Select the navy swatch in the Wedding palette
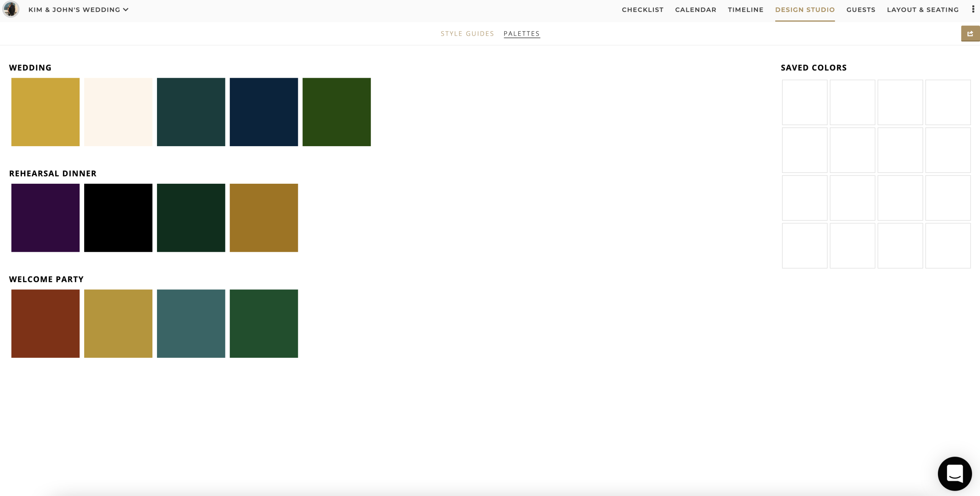This screenshot has height=496, width=980. pyautogui.click(x=264, y=112)
